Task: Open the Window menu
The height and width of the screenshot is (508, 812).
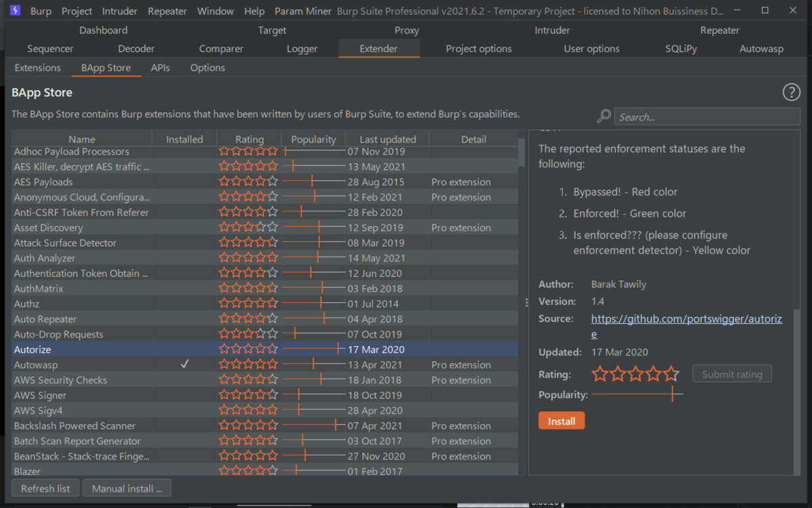Action: coord(215,11)
